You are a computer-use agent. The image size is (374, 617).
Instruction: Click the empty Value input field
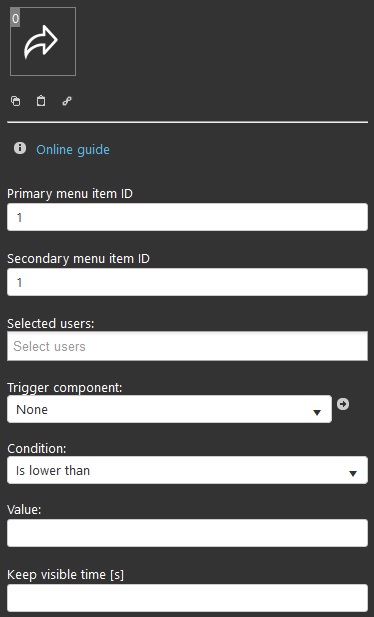pos(187,533)
